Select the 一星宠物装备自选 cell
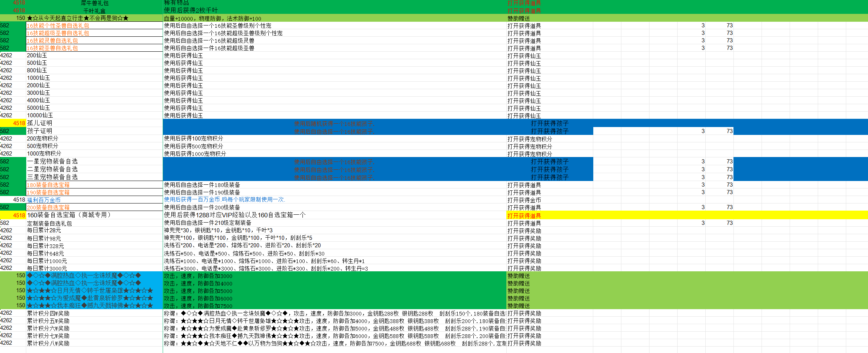868x353 pixels. (x=52, y=162)
